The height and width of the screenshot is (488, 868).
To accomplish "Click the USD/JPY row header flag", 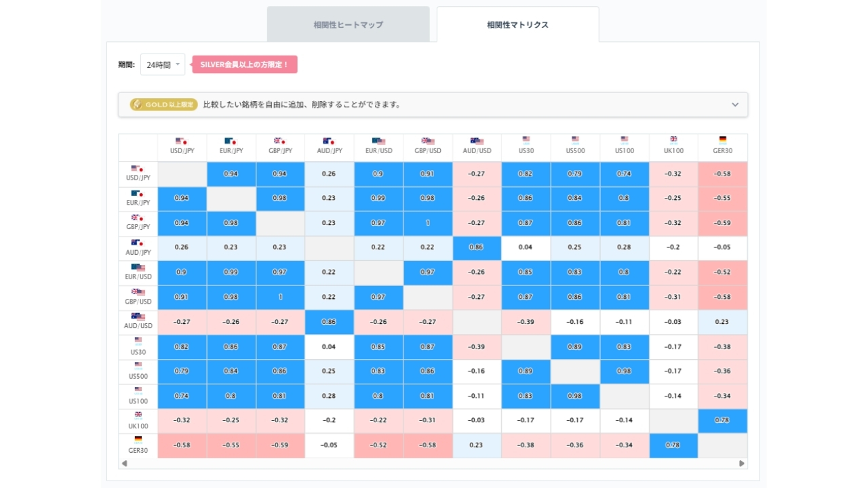I will (138, 169).
